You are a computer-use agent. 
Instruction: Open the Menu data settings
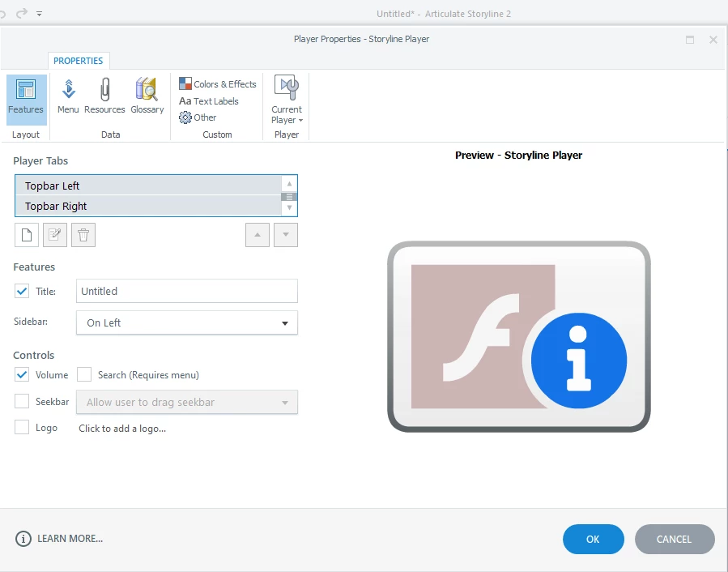tap(68, 96)
